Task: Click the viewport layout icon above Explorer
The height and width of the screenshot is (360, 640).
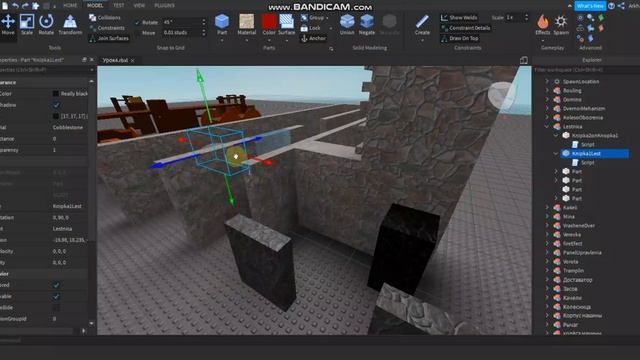Action: pyautogui.click(x=523, y=60)
